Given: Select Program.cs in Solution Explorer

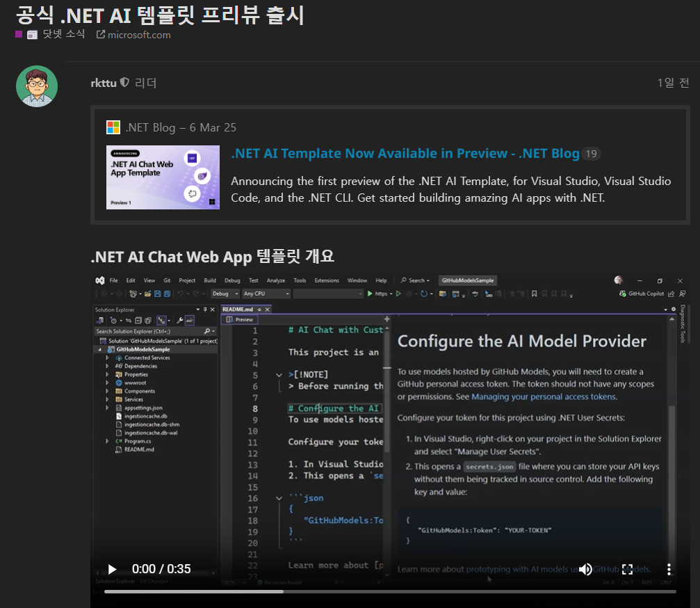Looking at the screenshot, I should click(138, 441).
